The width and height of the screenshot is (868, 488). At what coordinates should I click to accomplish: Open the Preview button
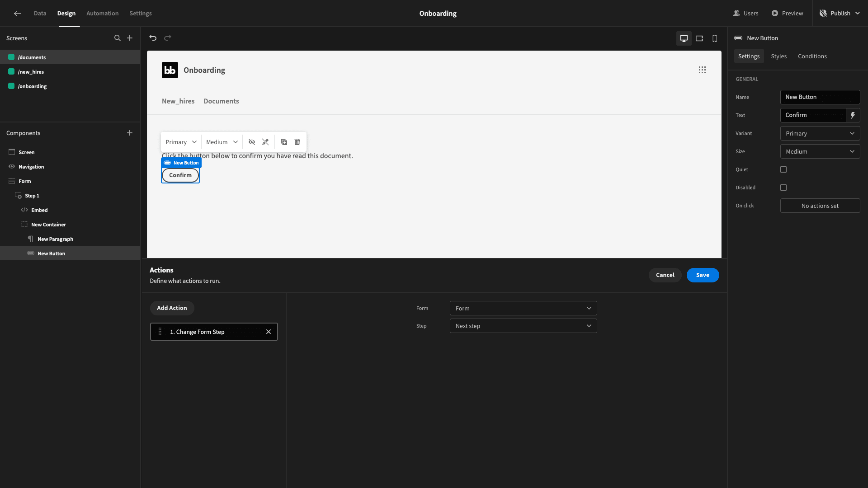[x=788, y=14]
